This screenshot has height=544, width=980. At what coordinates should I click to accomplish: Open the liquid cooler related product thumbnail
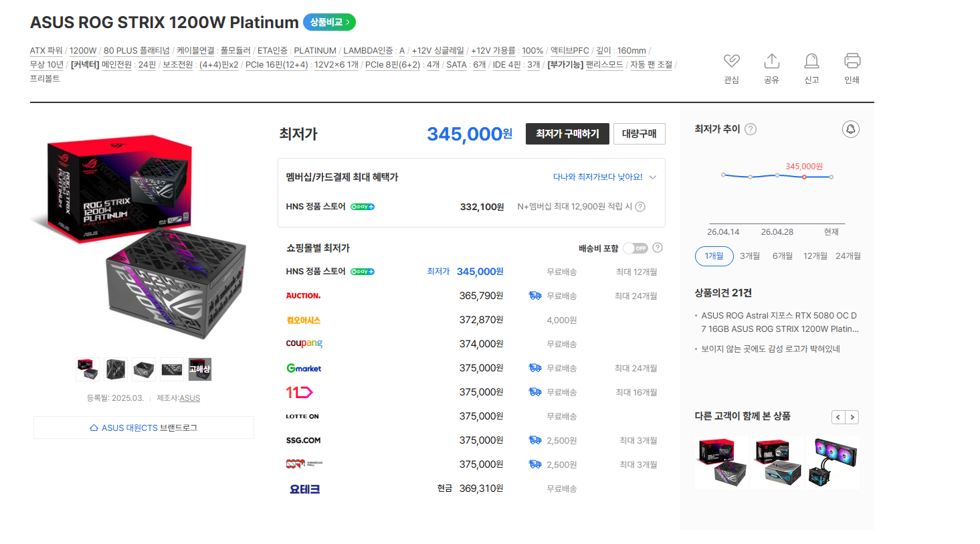833,462
